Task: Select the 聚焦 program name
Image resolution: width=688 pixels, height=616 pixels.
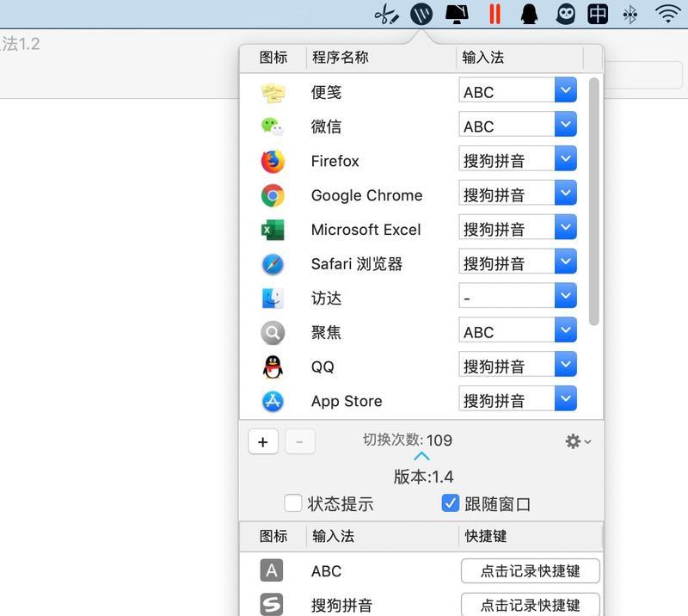Action: [x=326, y=332]
